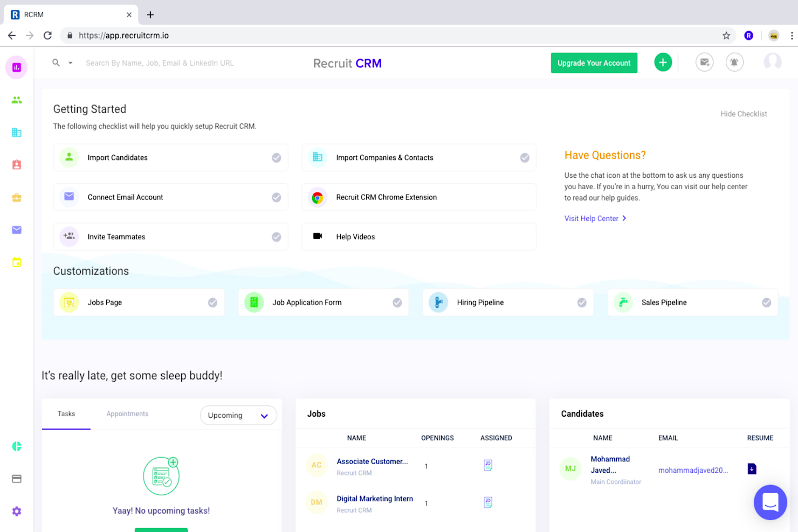The height and width of the screenshot is (532, 798).
Task: Open the Jobs Page customization card
Action: pos(139,303)
